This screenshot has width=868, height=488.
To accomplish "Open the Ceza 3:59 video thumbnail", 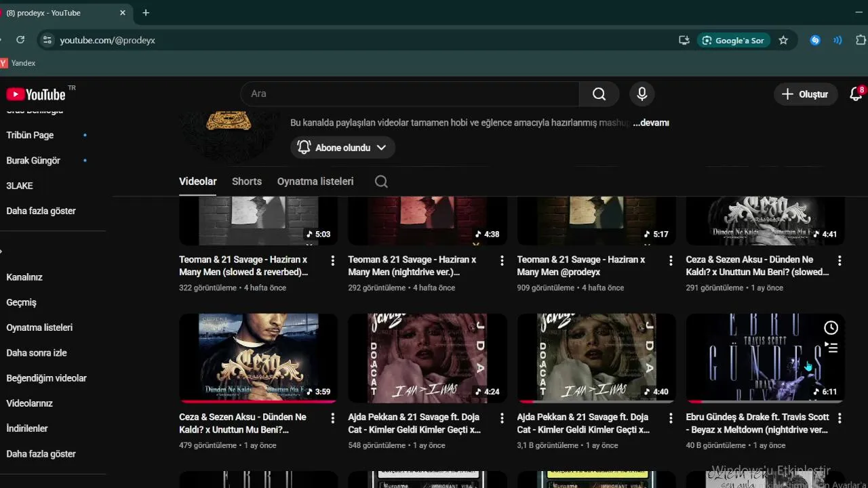I will point(258,358).
